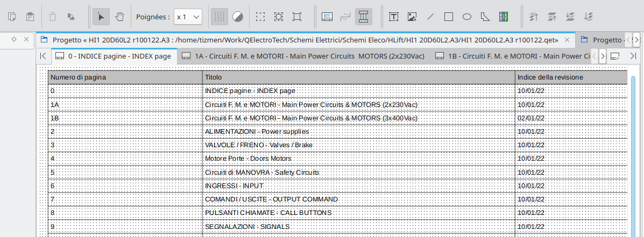This screenshot has width=644, height=237.
Task: Choose the line drawing tool
Action: pos(430,17)
